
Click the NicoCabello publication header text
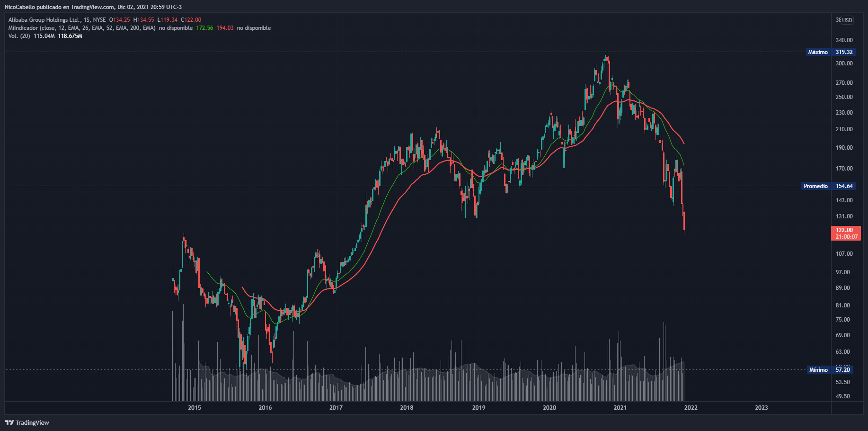click(93, 7)
